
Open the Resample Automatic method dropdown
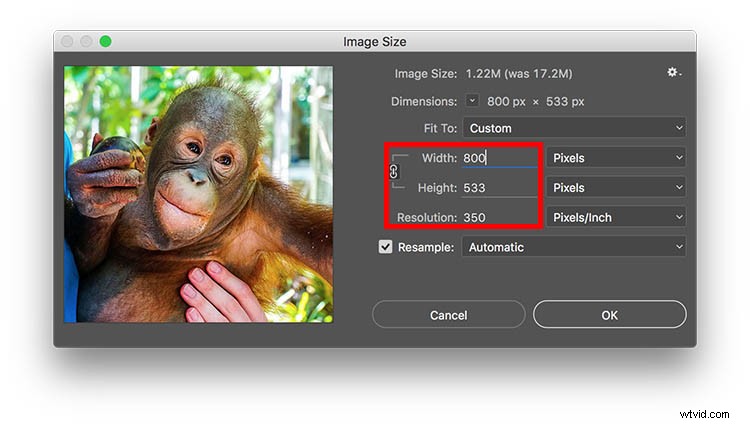pyautogui.click(x=574, y=247)
